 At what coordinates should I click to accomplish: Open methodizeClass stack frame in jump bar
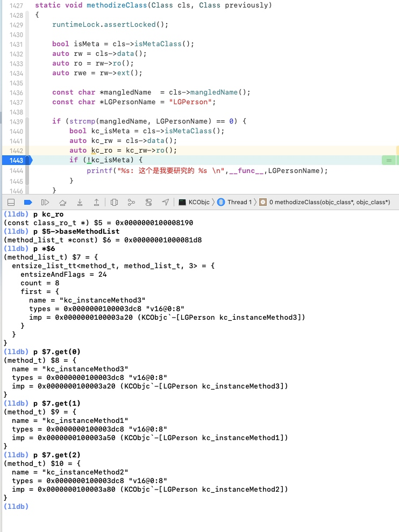(x=325, y=202)
